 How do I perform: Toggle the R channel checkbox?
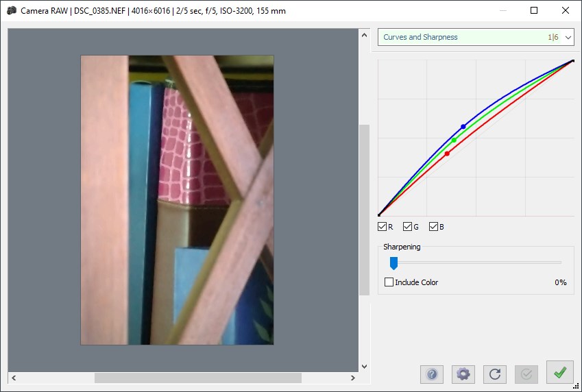(x=382, y=226)
